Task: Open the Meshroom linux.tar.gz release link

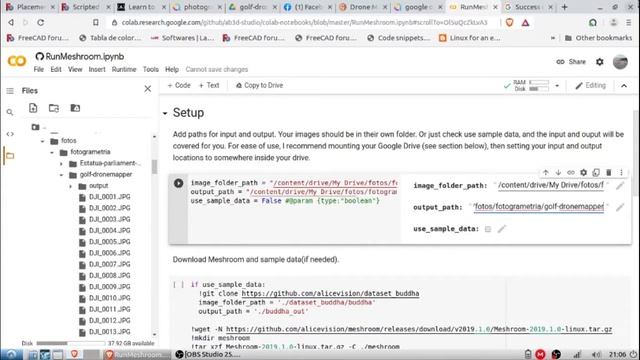Action: tap(419, 329)
